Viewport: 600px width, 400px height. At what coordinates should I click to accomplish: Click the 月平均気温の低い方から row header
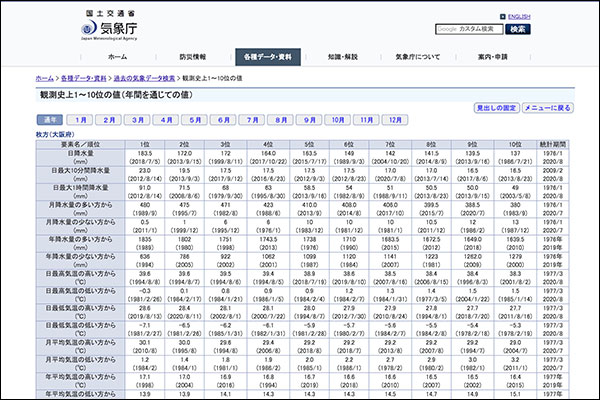pos(80,364)
